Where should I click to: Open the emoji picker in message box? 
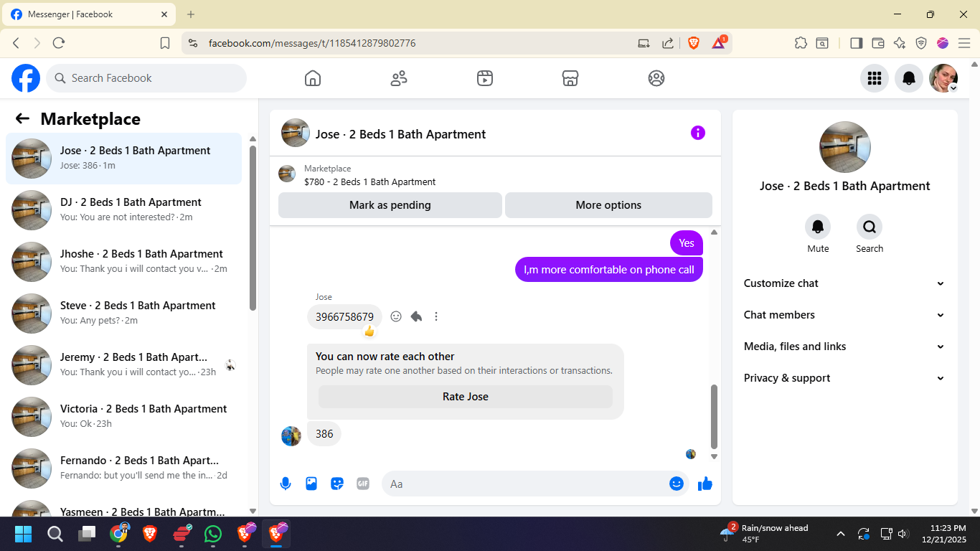click(677, 484)
